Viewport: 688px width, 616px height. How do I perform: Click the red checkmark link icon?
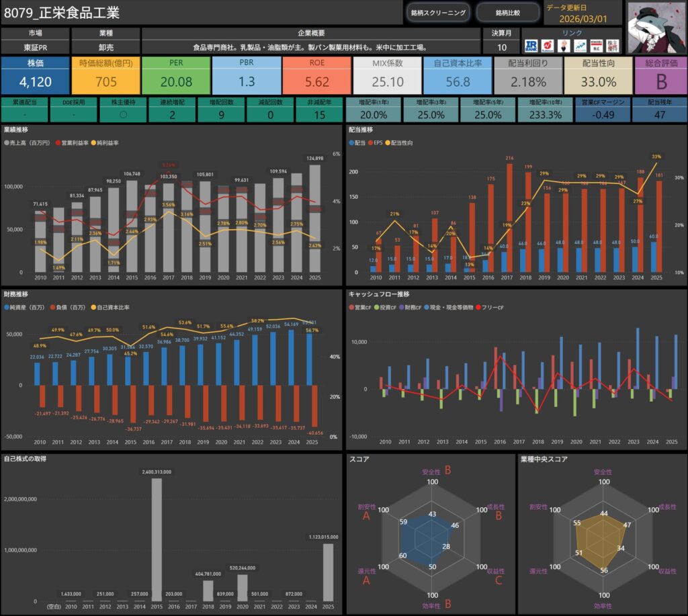pyautogui.click(x=548, y=46)
